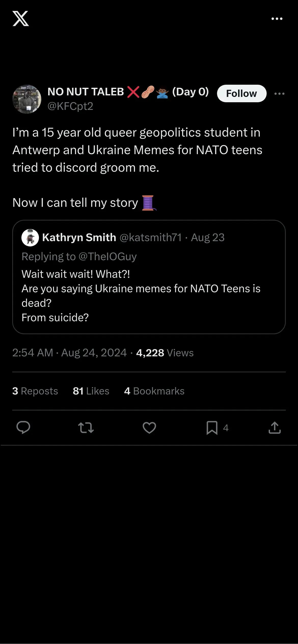Open NO NUT TALEB profile picture
The image size is (298, 644).
(x=27, y=99)
